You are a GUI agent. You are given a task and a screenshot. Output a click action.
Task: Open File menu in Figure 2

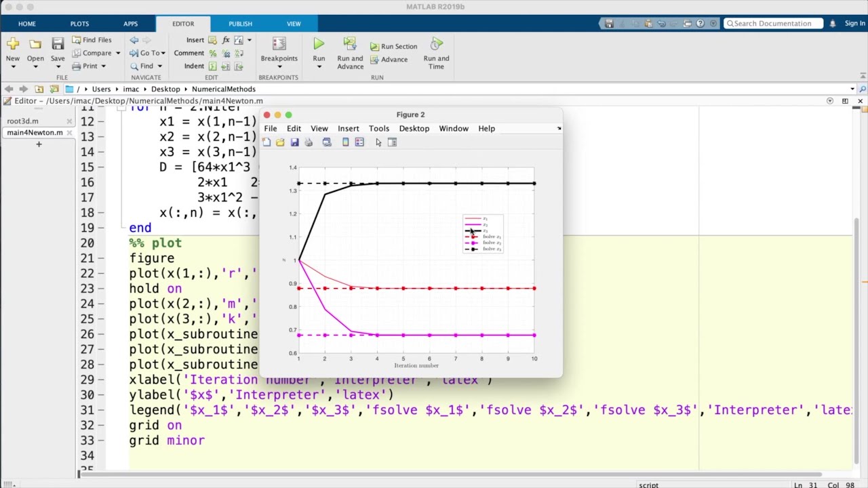[271, 128]
